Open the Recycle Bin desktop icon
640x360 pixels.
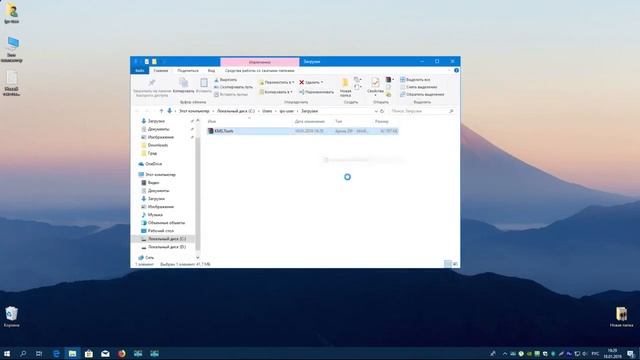[11, 317]
